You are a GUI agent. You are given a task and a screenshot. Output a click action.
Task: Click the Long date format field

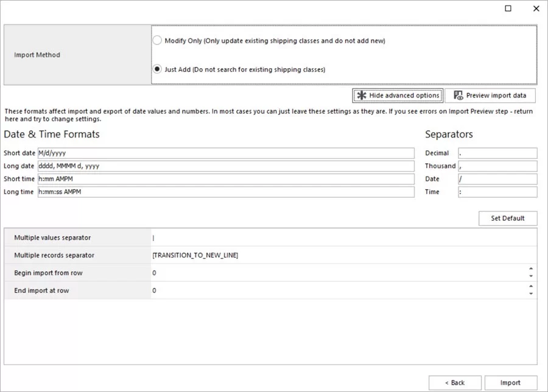pos(225,166)
